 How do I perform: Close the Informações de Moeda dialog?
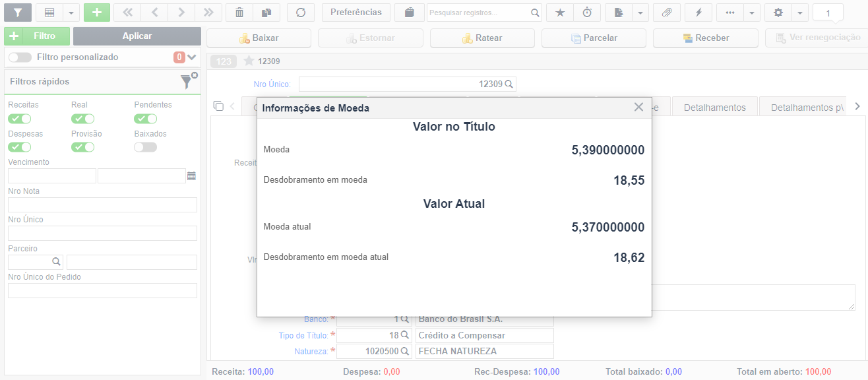[638, 107]
